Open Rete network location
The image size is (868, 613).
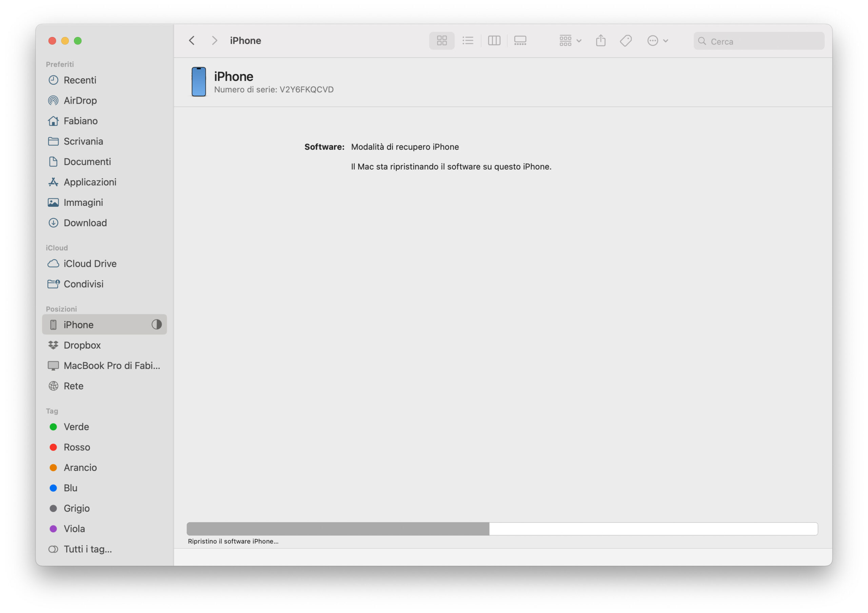(104, 386)
